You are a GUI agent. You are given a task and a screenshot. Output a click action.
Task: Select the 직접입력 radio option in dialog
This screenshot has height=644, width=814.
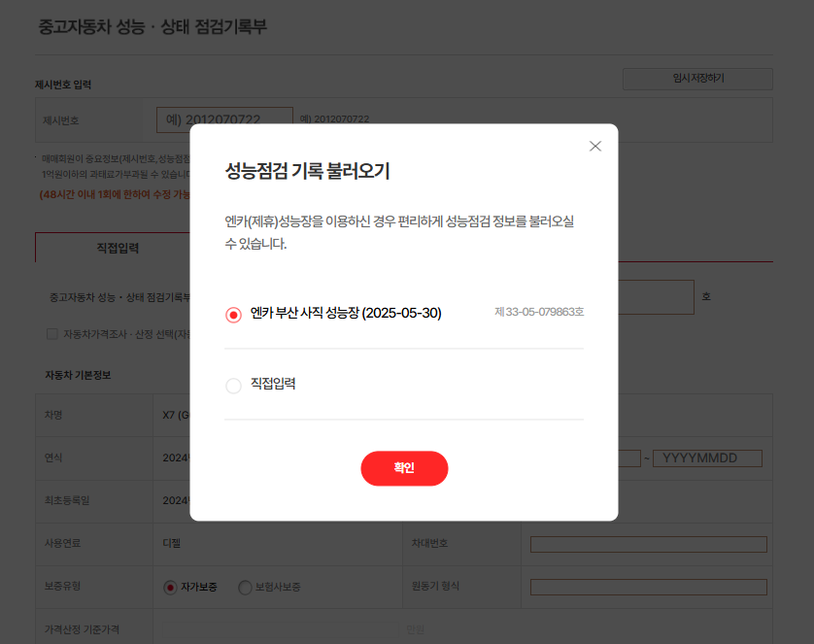tap(233, 386)
